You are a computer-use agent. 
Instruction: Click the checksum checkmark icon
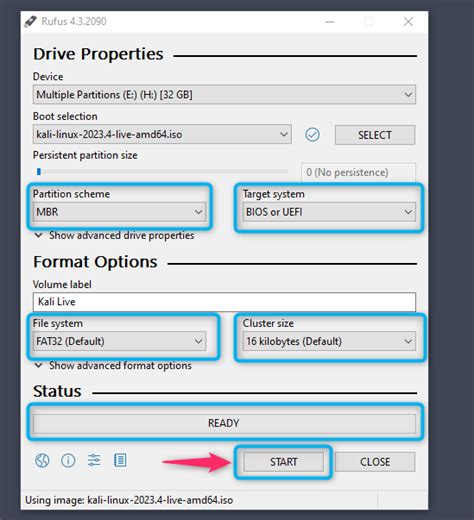tap(312, 135)
